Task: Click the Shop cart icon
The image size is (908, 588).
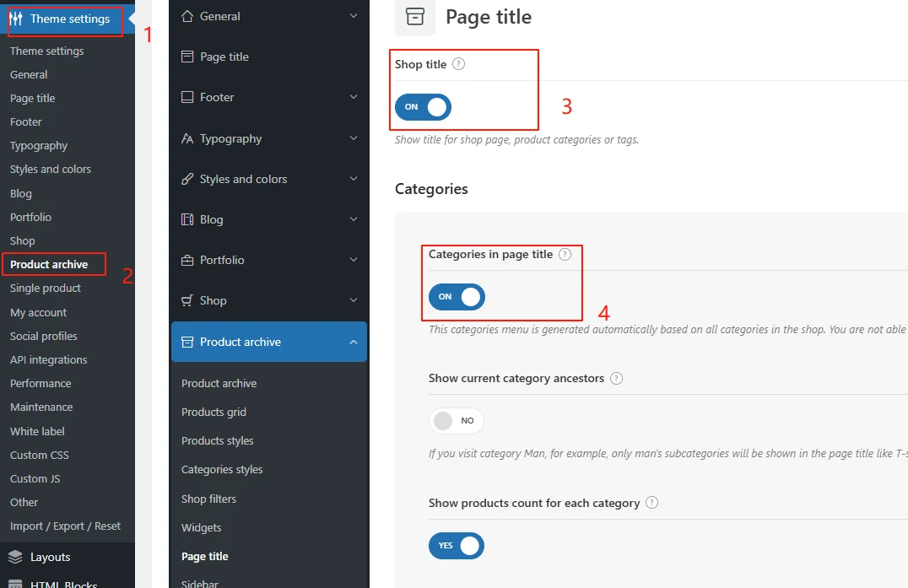Action: pyautogui.click(x=187, y=300)
